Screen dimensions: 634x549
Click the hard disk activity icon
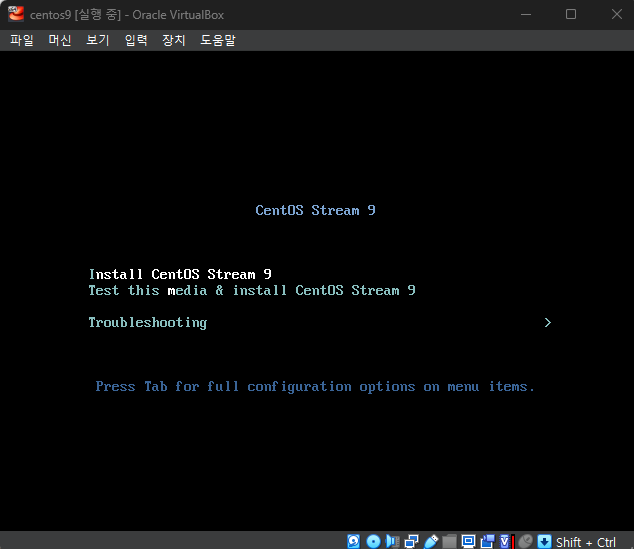(353, 541)
